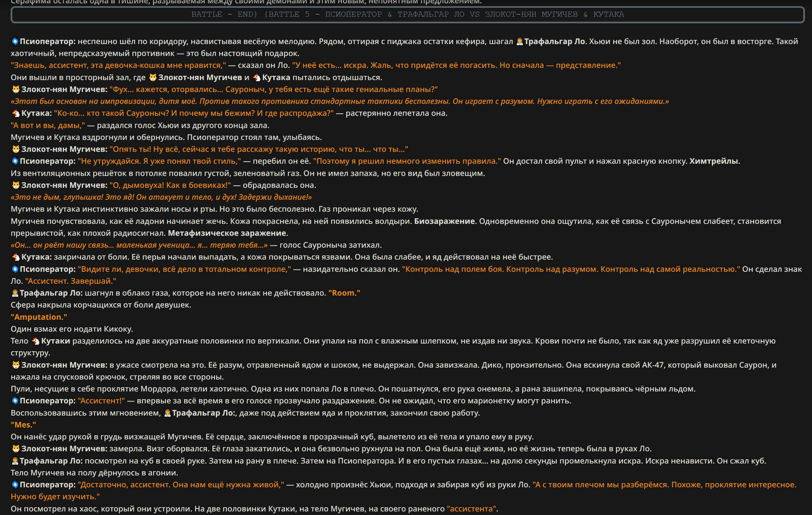The image size is (812, 515).
Task: Click the orange quote "Ассистент. Завершай."
Action: tap(70, 281)
